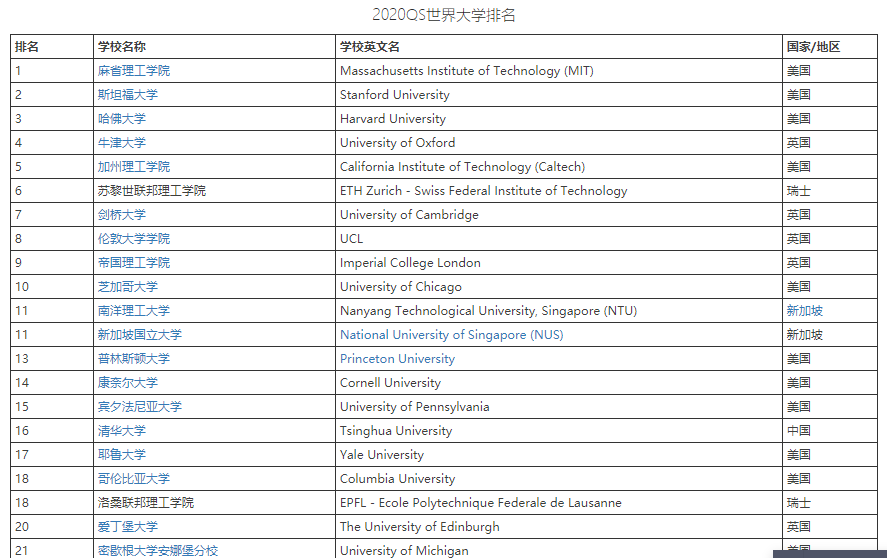Screen dimensions: 887x558
Task: Open the 康奈尔大学 link
Action: (x=127, y=383)
